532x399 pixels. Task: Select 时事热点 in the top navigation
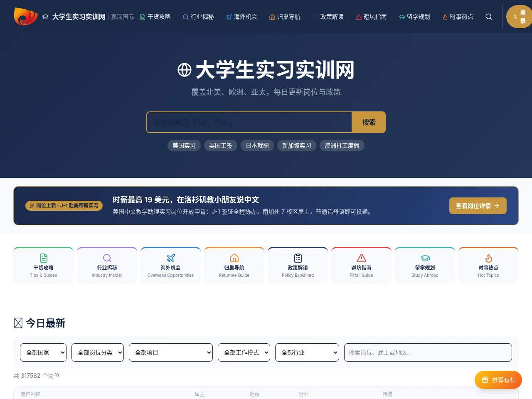(458, 17)
